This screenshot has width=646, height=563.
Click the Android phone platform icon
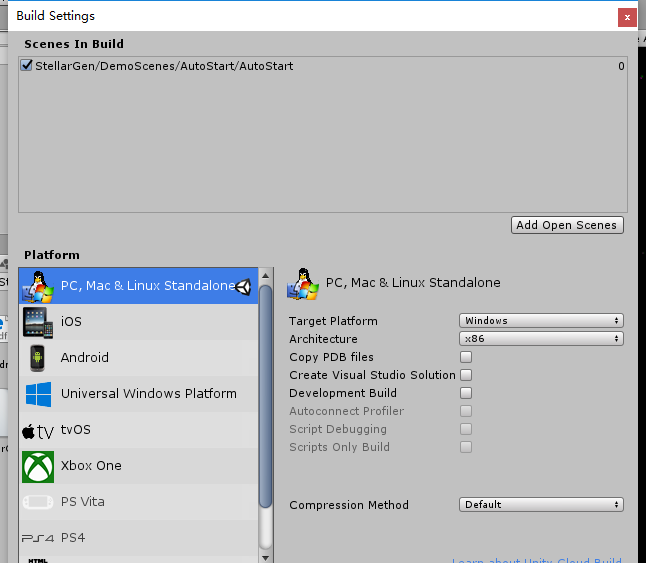point(37,358)
